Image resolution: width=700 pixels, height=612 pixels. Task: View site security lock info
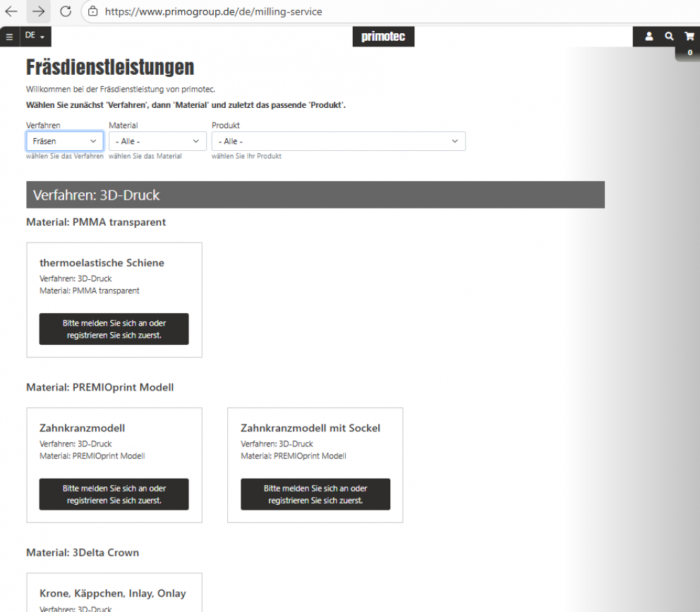[x=93, y=11]
